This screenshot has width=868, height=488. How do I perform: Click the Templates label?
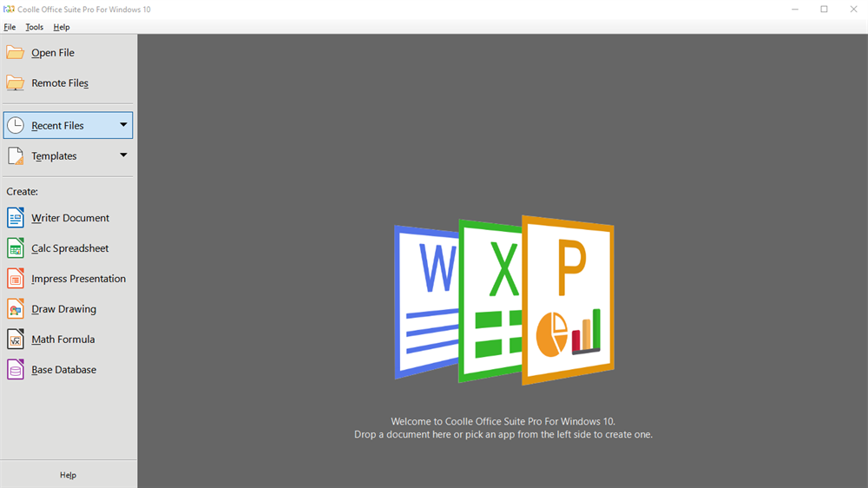click(x=54, y=156)
